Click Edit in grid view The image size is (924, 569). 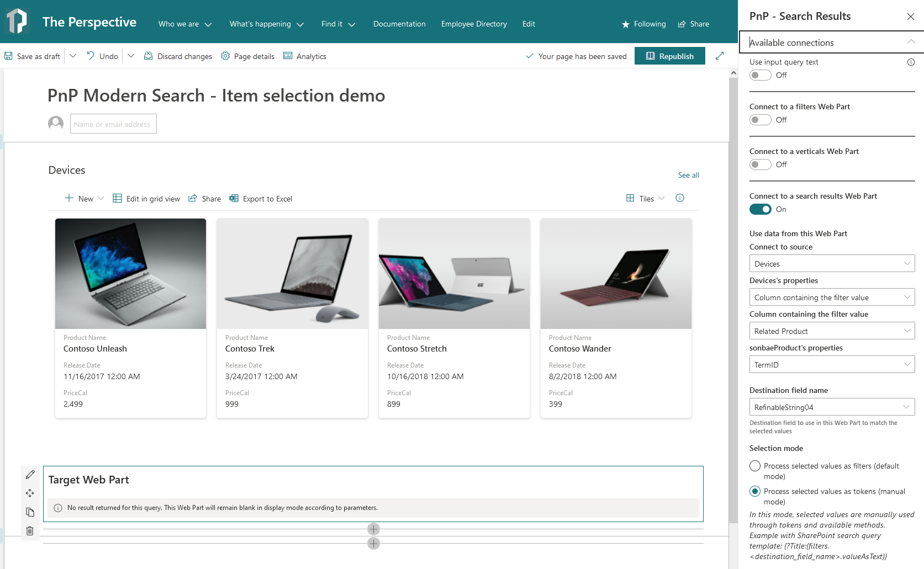coord(146,198)
